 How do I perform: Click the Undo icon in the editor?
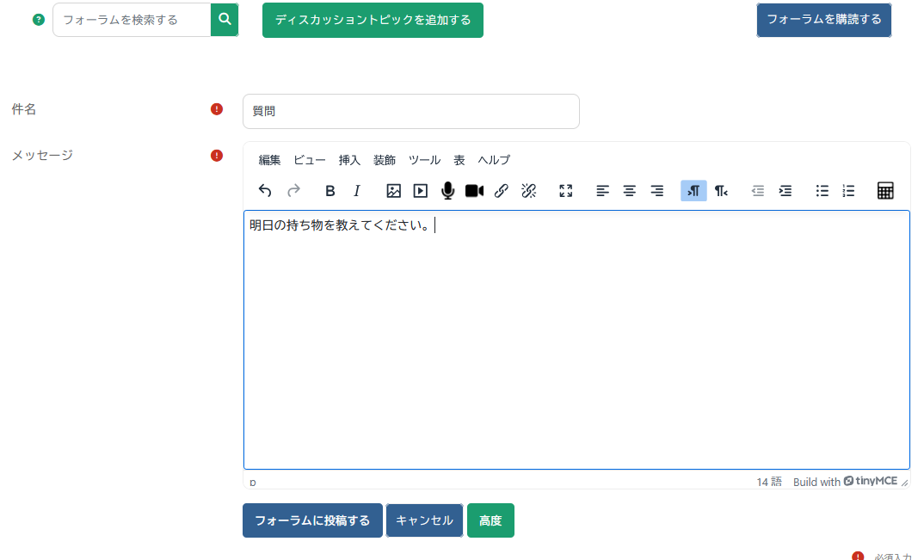click(265, 190)
